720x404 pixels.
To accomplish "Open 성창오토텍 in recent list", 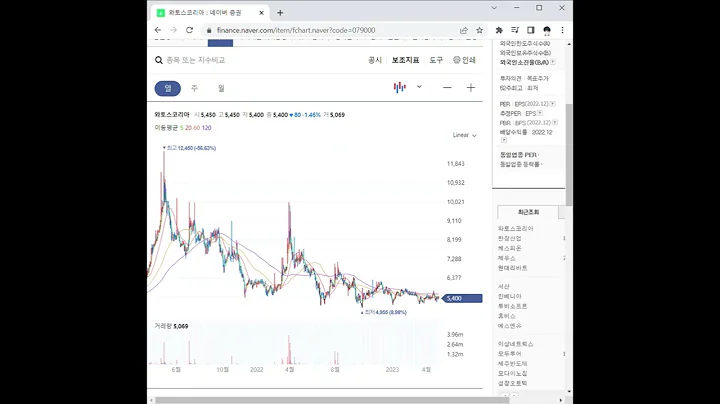I will (512, 383).
